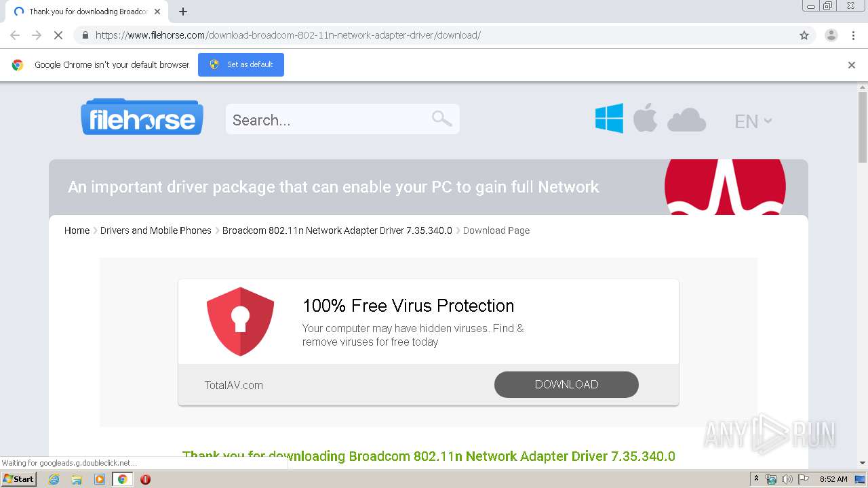The image size is (868, 488).
Task: Open a new browser tab
Action: 183,12
